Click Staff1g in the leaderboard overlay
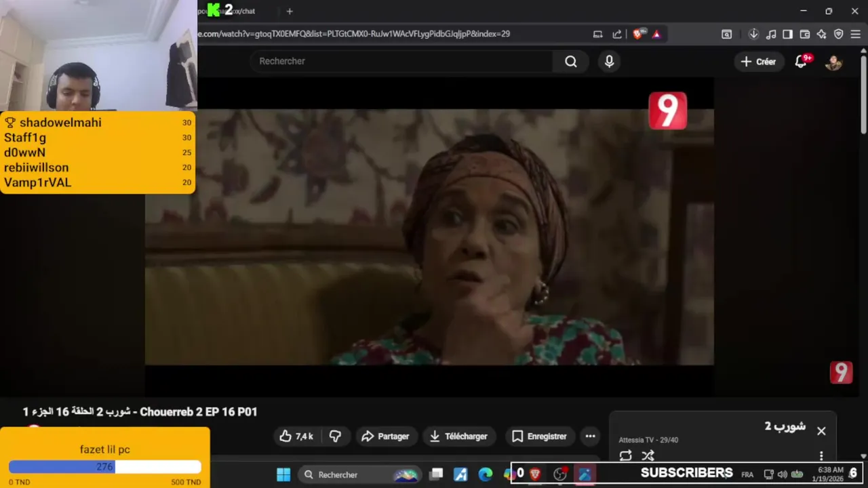The width and height of the screenshot is (868, 488). tap(25, 138)
